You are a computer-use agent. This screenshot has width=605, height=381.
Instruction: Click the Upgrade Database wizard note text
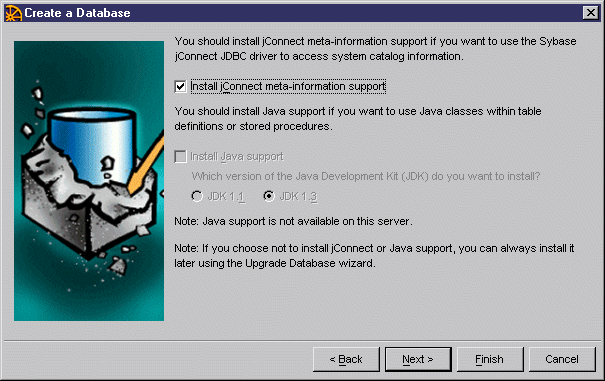point(374,256)
